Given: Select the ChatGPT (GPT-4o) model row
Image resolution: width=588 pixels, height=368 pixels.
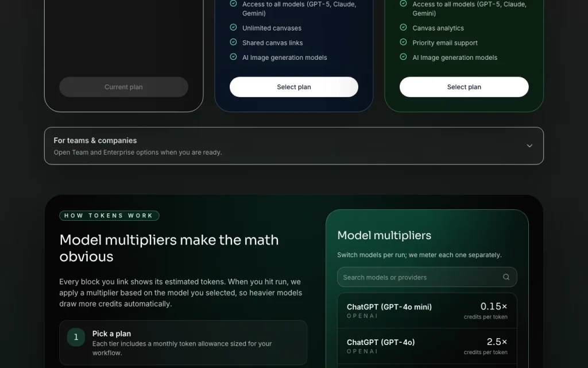Looking at the screenshot, I should (427, 346).
